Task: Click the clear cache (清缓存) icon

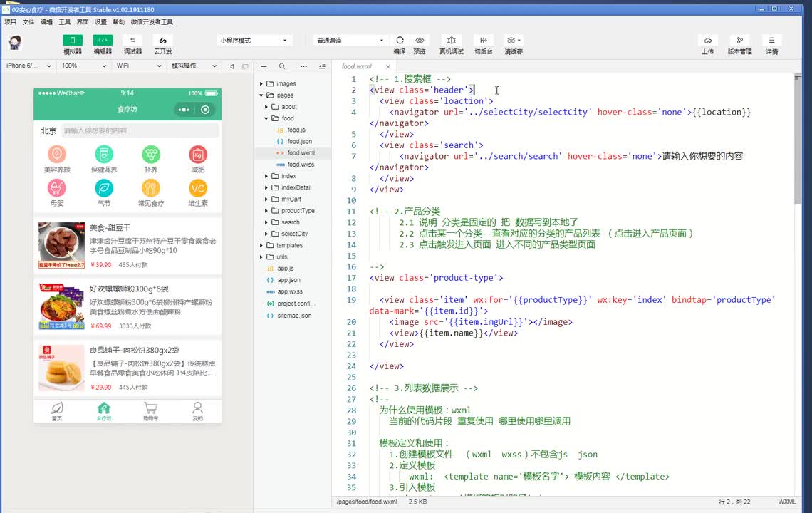Action: pyautogui.click(x=513, y=41)
